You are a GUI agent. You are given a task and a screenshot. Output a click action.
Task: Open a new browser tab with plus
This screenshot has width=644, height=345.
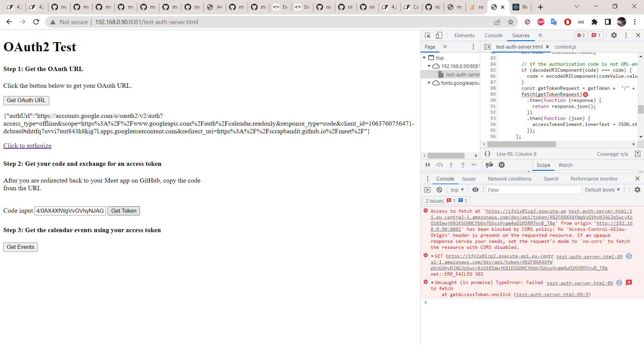540,7
